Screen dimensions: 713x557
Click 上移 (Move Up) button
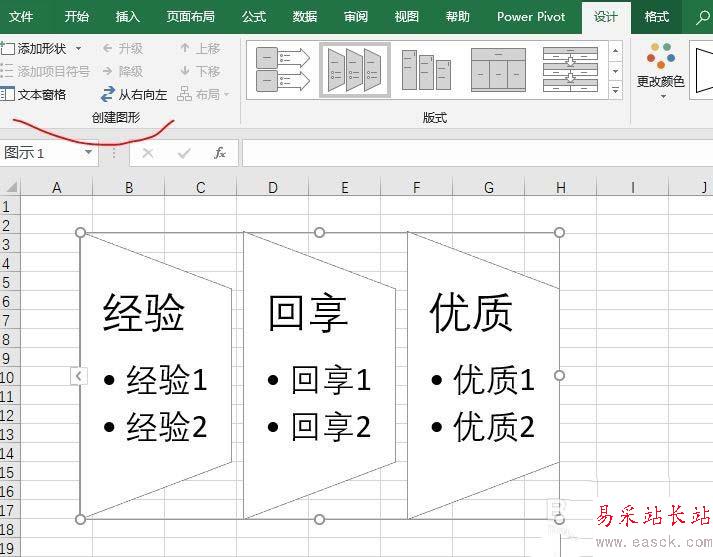tap(200, 48)
